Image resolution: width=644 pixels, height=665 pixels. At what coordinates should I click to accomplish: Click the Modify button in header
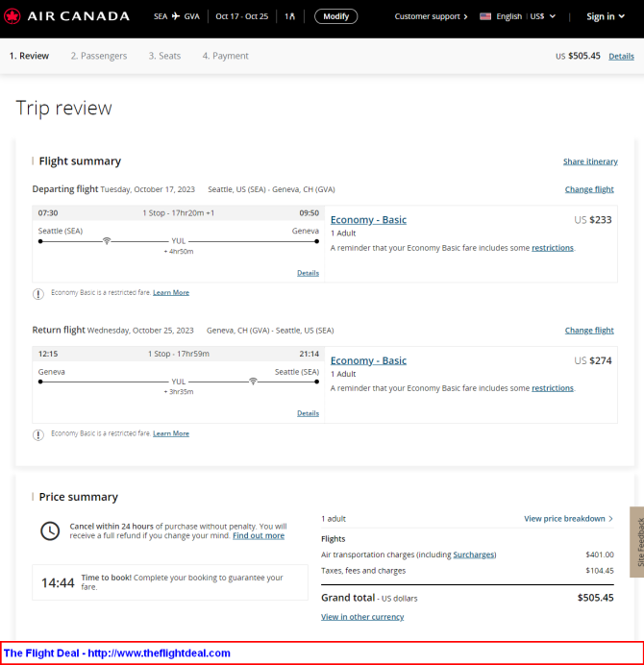point(336,16)
